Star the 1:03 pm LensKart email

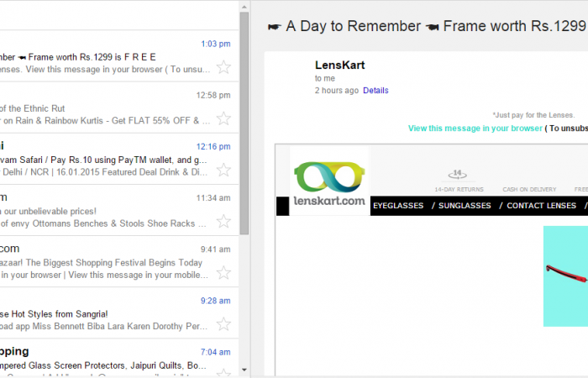coord(223,67)
